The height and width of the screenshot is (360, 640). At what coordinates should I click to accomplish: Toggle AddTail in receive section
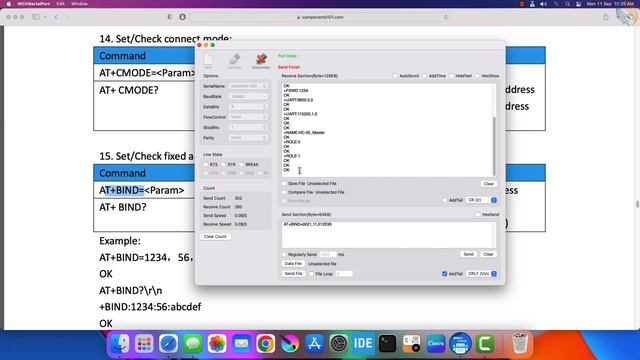444,200
